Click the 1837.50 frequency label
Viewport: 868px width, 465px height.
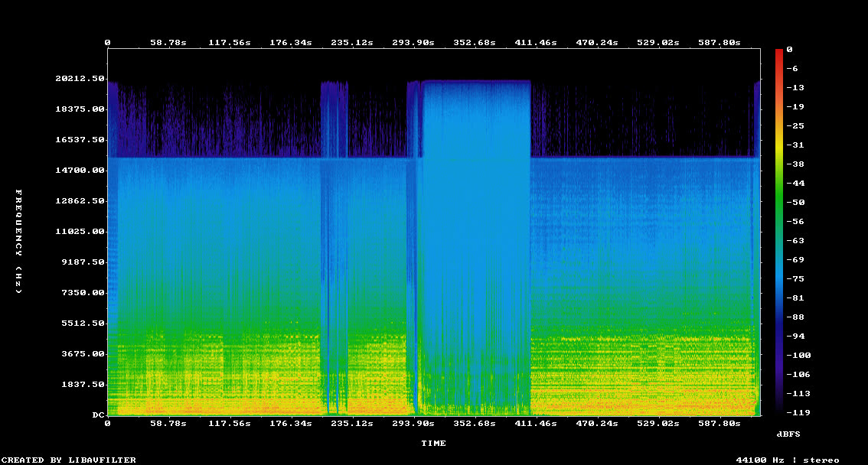[x=83, y=384]
